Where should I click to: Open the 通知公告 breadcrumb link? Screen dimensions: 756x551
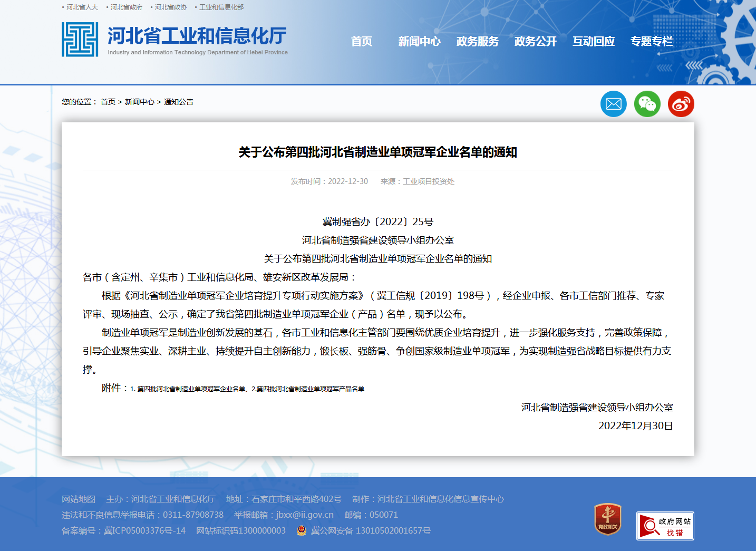coord(178,102)
